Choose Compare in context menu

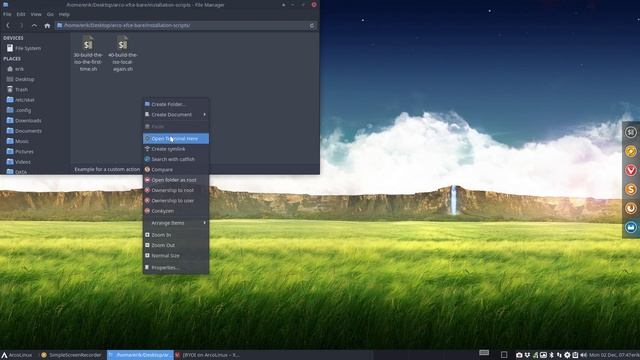tap(176, 169)
